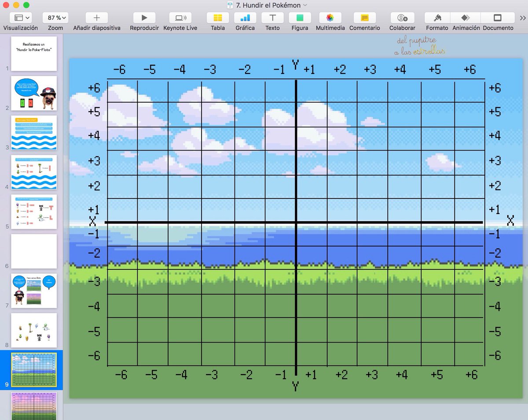
Task: Click the Y label above the grid
Action: pos(295,65)
